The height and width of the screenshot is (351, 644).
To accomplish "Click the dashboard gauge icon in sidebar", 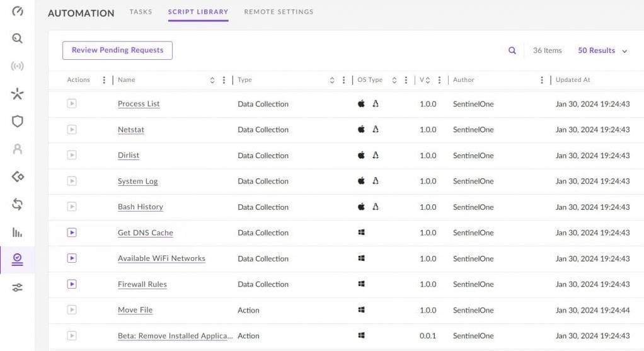I will tap(17, 11).
